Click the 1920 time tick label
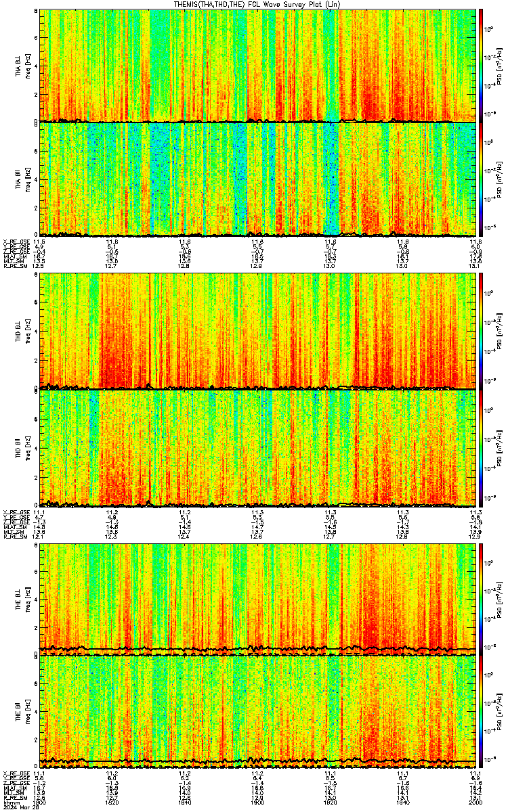The width and height of the screenshot is (508, 812). coord(331,803)
